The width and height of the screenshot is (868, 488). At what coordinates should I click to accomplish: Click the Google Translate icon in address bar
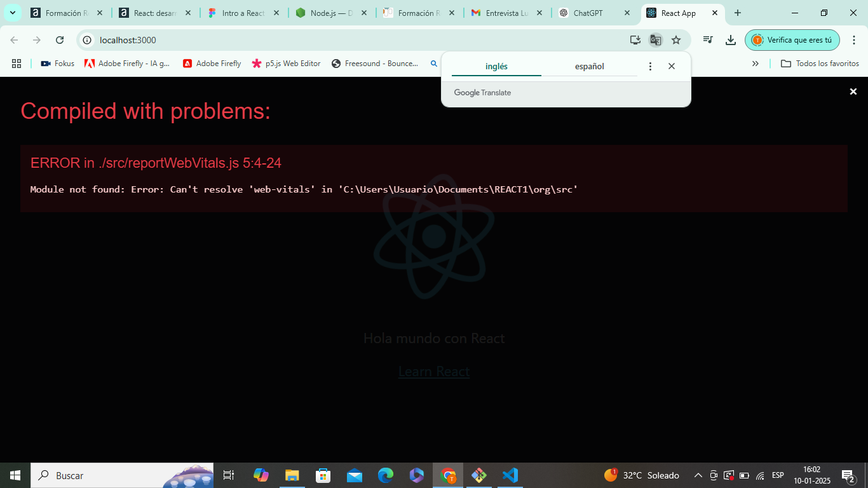coord(656,40)
